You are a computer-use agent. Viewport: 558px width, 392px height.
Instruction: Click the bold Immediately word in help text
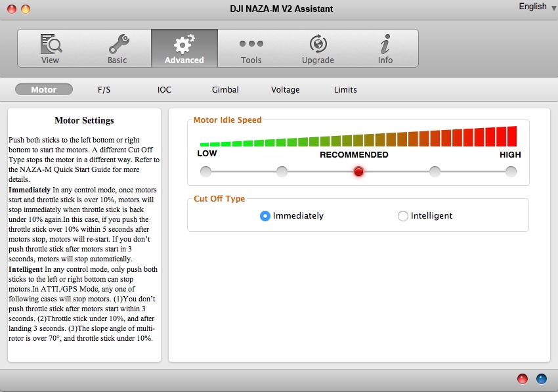coord(30,190)
